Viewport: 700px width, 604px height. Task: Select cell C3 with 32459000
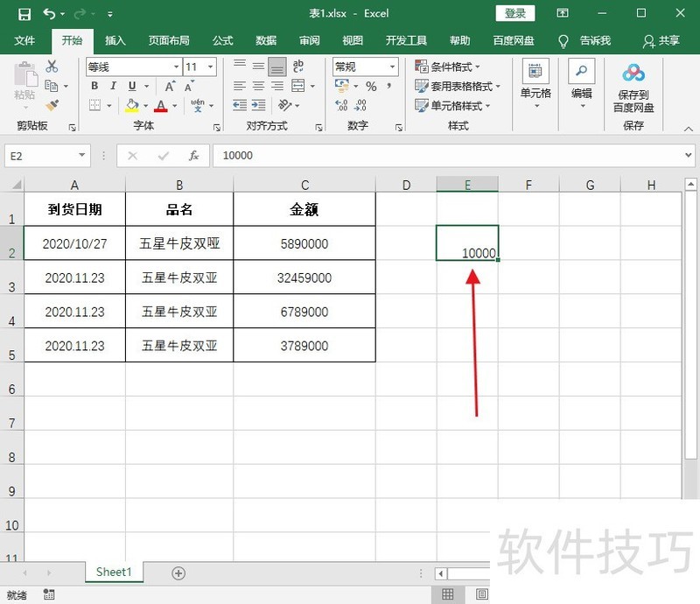point(304,277)
